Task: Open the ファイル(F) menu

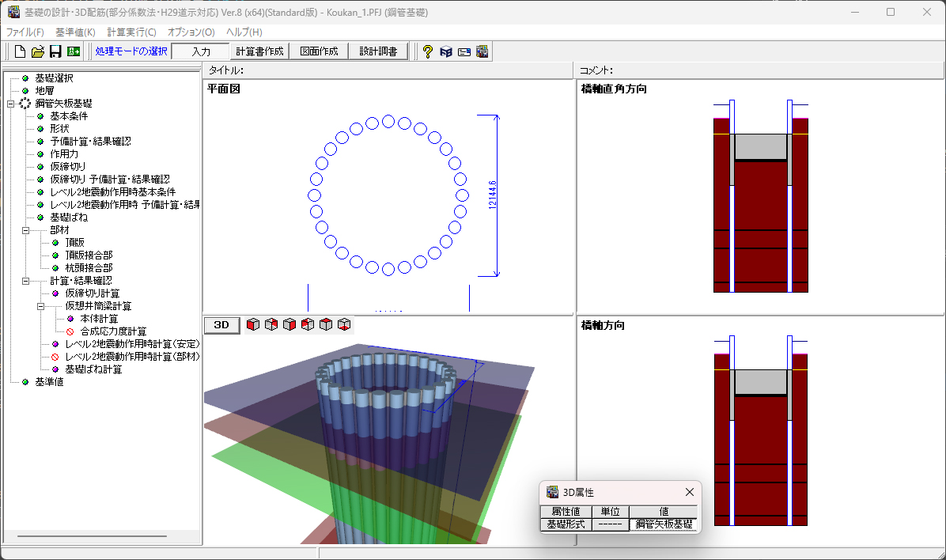Action: pyautogui.click(x=25, y=32)
